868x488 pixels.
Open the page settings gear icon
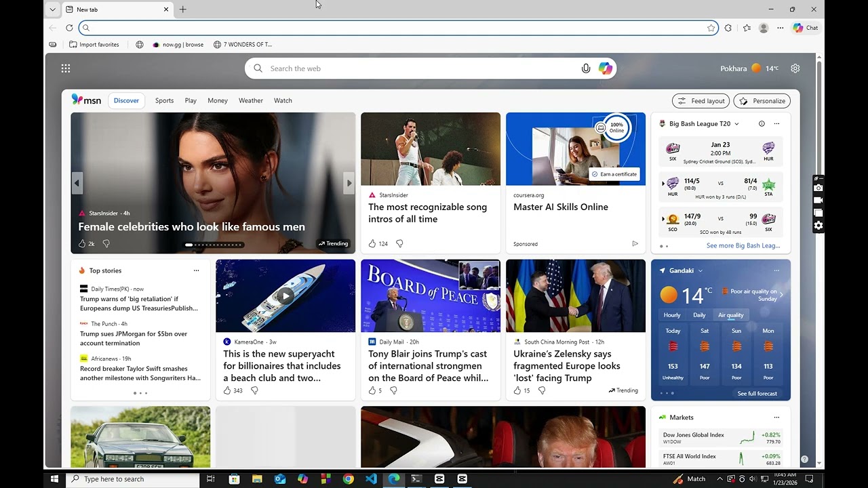coord(795,68)
